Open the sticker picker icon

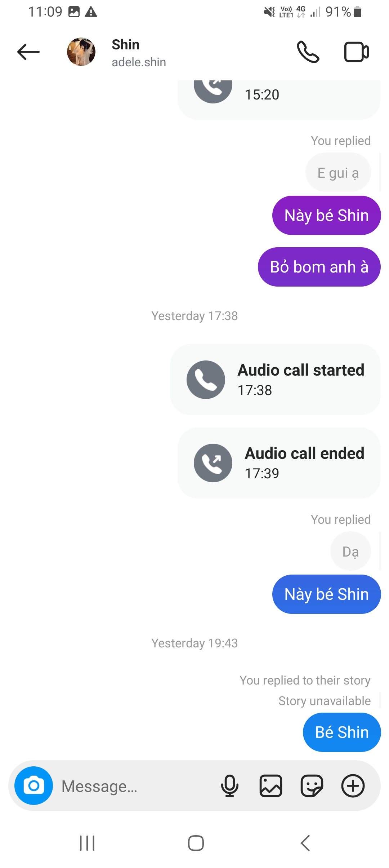tap(312, 786)
